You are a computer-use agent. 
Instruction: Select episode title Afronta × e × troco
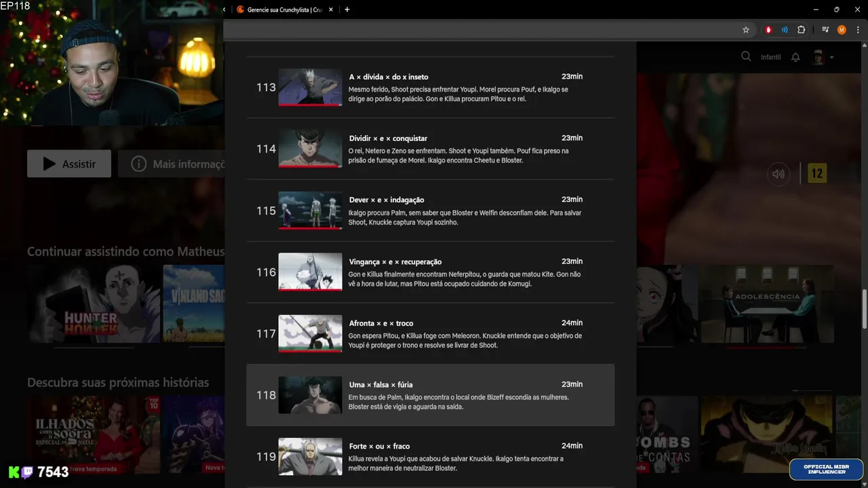(381, 323)
